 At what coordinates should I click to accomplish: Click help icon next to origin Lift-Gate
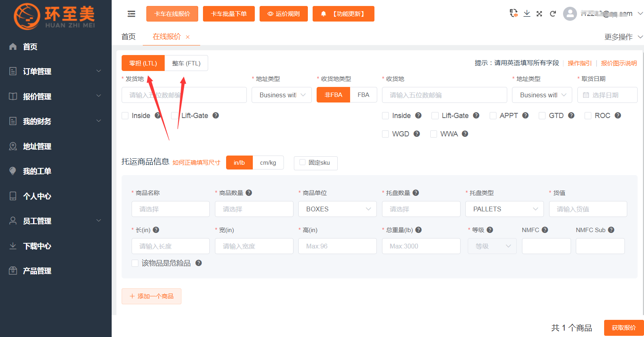(x=216, y=116)
